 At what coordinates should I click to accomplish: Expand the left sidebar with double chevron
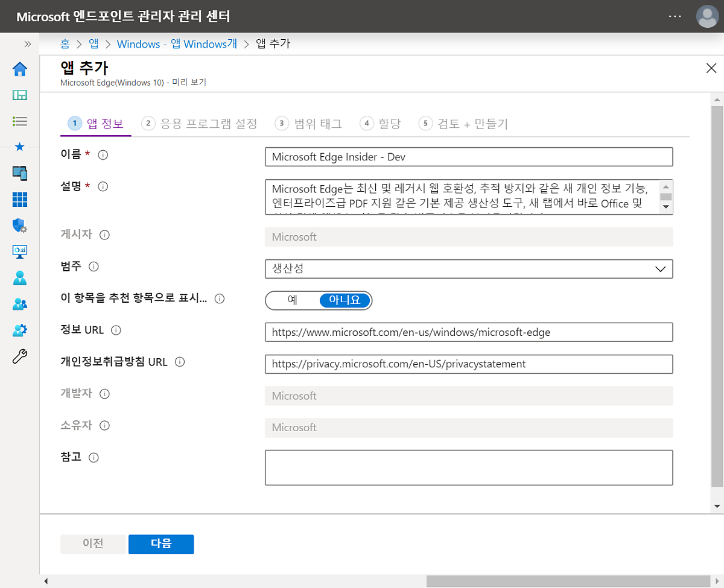click(x=27, y=44)
